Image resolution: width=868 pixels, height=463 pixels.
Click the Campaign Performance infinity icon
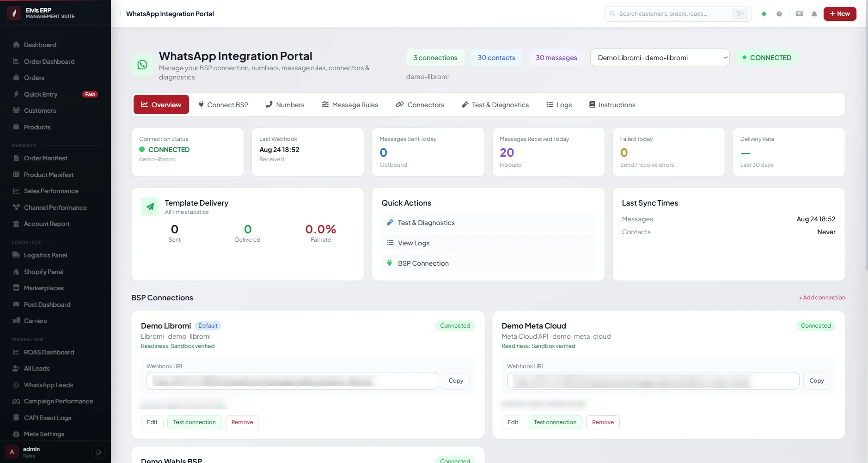click(16, 401)
